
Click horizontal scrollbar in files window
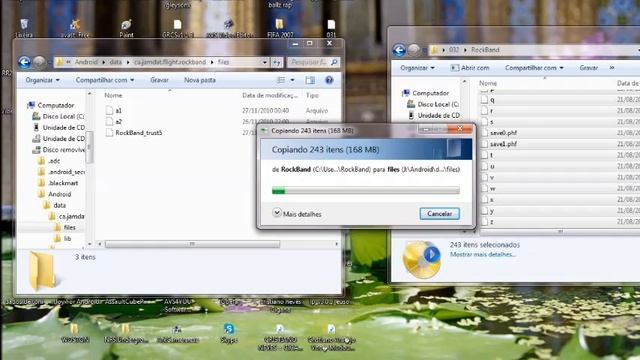coord(192,244)
